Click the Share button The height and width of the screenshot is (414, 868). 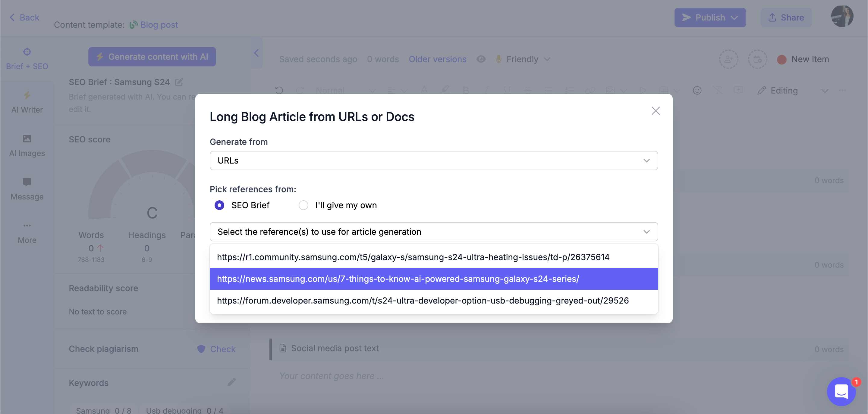tap(786, 17)
